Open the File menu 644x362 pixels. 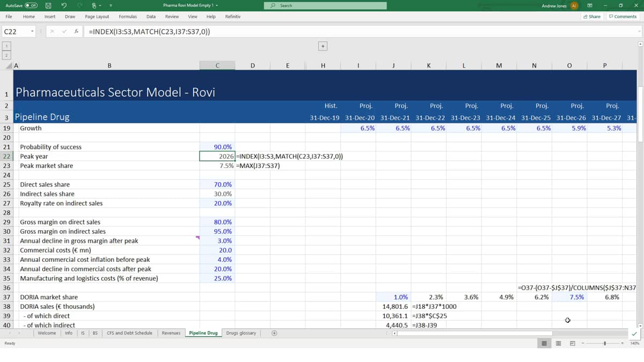click(x=9, y=17)
